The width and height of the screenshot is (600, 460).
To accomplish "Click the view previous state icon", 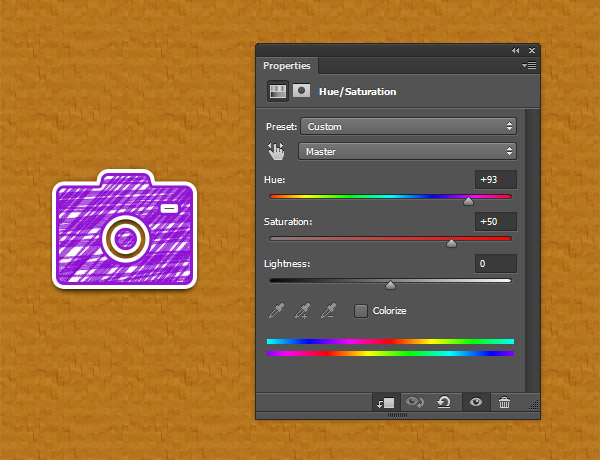I will click(x=415, y=402).
